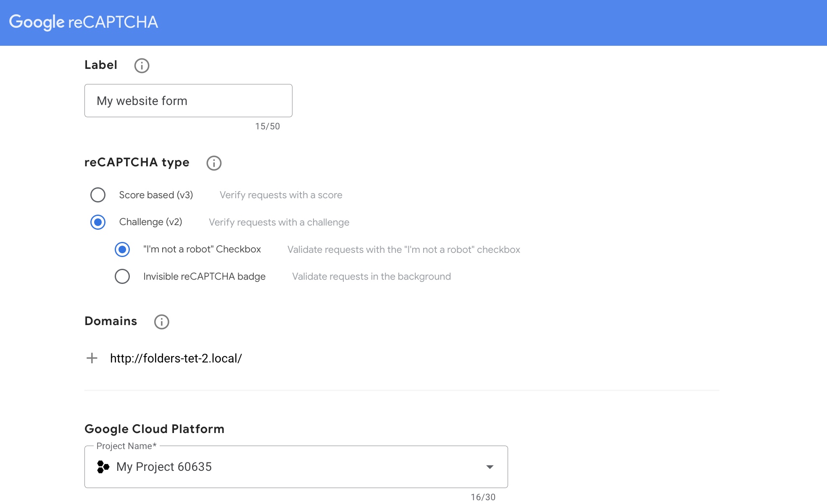Click the "I'm not a robot" Checkbox label

(x=202, y=249)
